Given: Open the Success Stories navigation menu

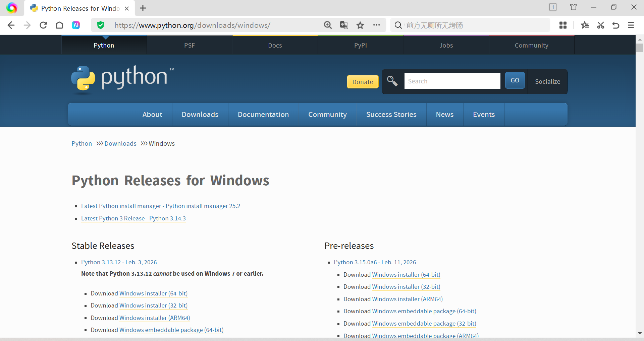Looking at the screenshot, I should [x=391, y=115].
